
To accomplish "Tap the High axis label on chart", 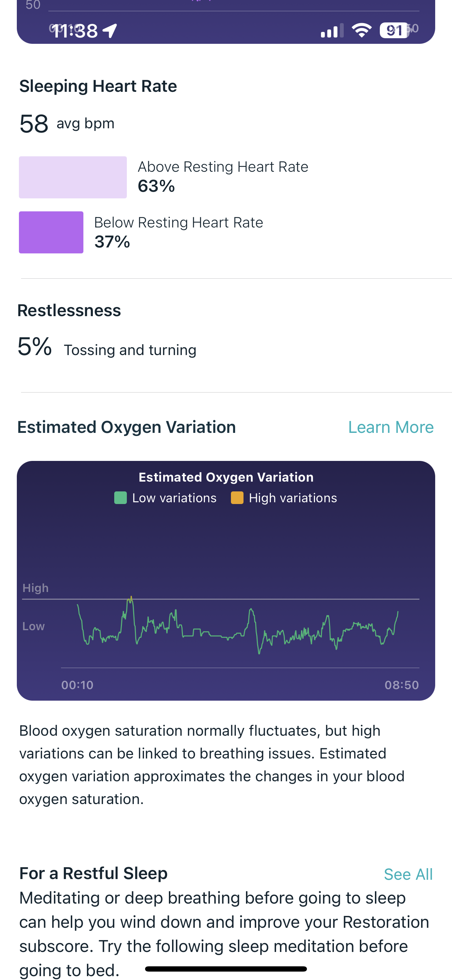I will [x=35, y=588].
